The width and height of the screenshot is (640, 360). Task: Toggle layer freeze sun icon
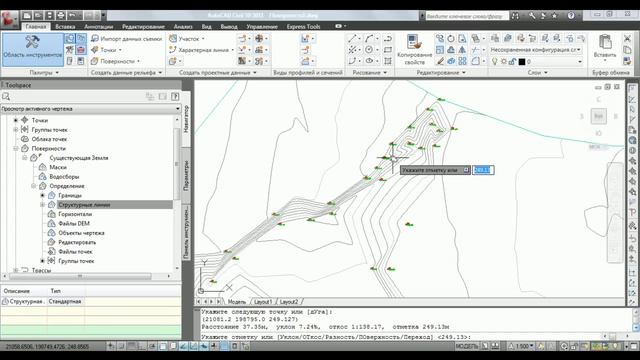(x=504, y=62)
